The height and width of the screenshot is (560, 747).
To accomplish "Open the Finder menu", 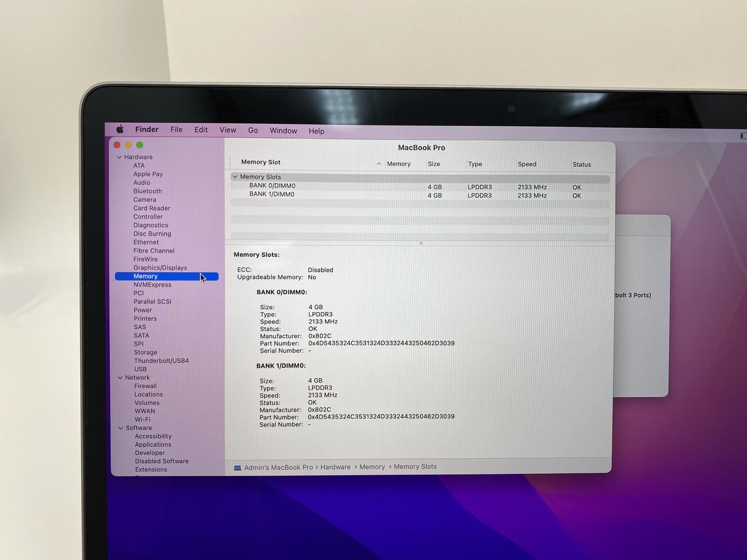I will [x=147, y=129].
